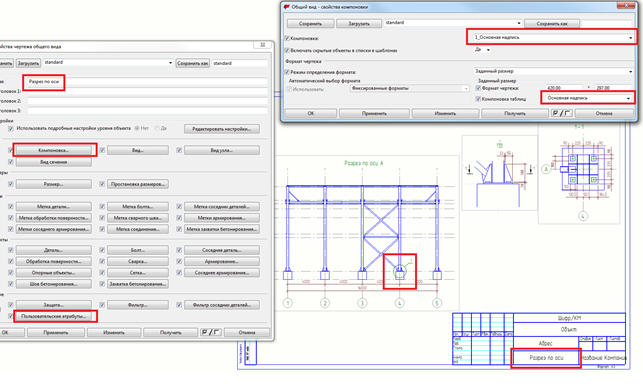Viewport: 643px width, 392px height.
Task: Click the Редактировать настройки button
Action: [x=222, y=129]
